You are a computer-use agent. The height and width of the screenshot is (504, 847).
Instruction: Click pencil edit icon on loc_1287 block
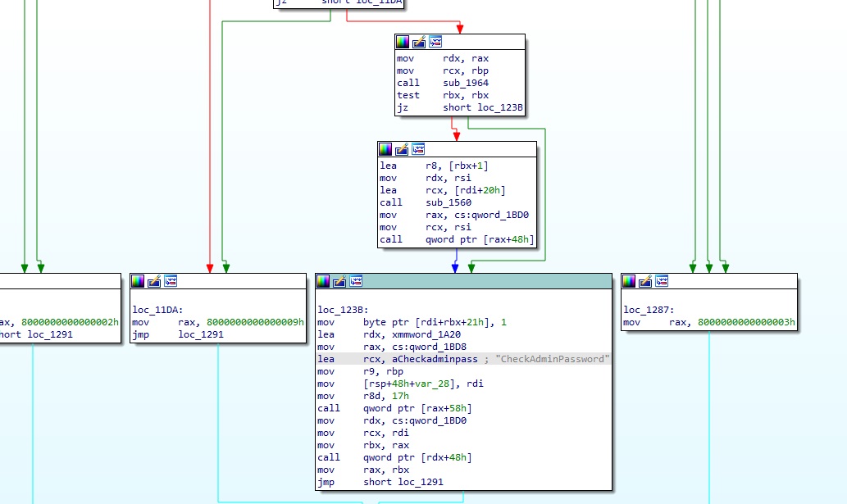(645, 281)
